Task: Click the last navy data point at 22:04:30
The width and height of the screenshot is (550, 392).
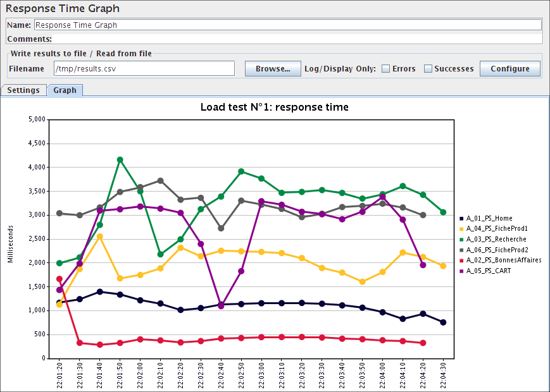Action: tap(443, 322)
